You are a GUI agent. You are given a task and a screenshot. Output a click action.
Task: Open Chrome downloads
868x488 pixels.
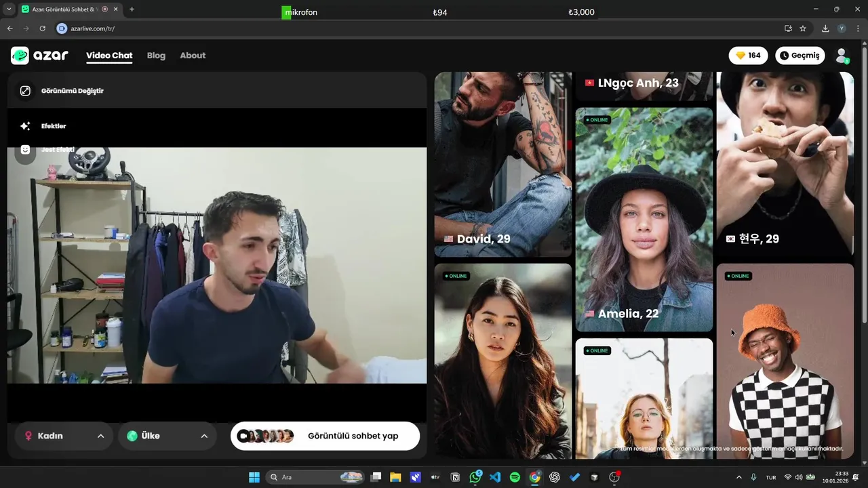click(825, 28)
